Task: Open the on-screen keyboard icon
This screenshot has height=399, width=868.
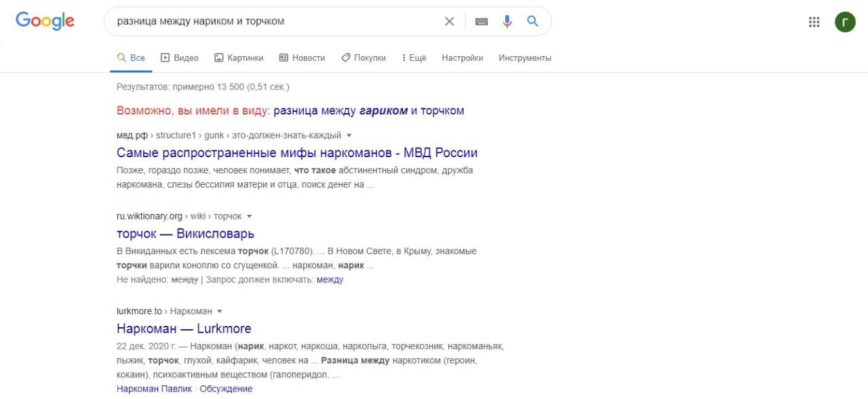Action: point(481,21)
